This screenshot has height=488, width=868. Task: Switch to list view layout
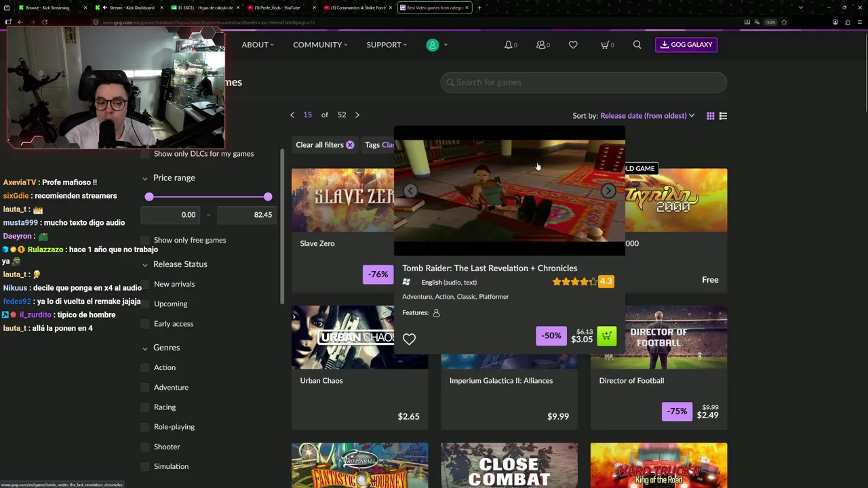tap(723, 116)
